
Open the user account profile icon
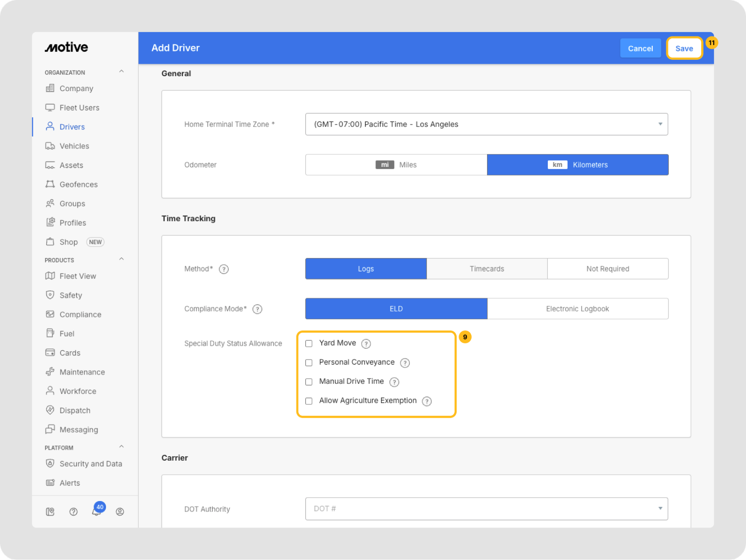point(120,511)
